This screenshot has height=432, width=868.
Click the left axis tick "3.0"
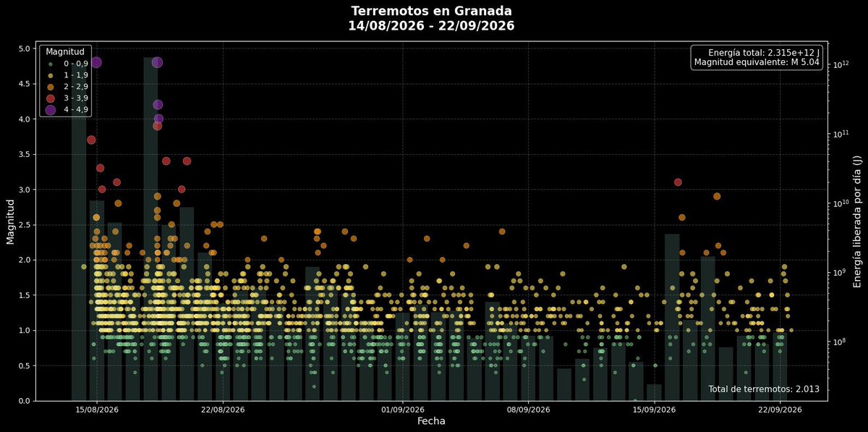click(25, 190)
